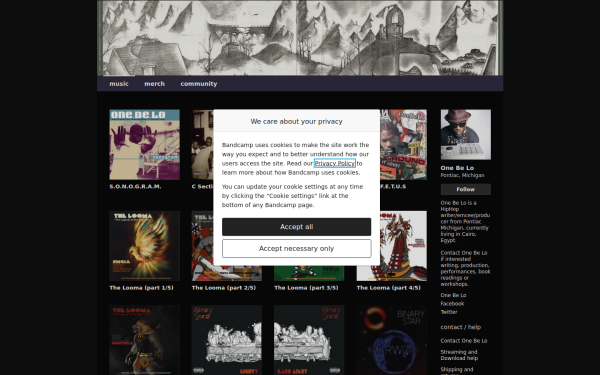Follow One Be Lo
600x375 pixels.
click(465, 189)
